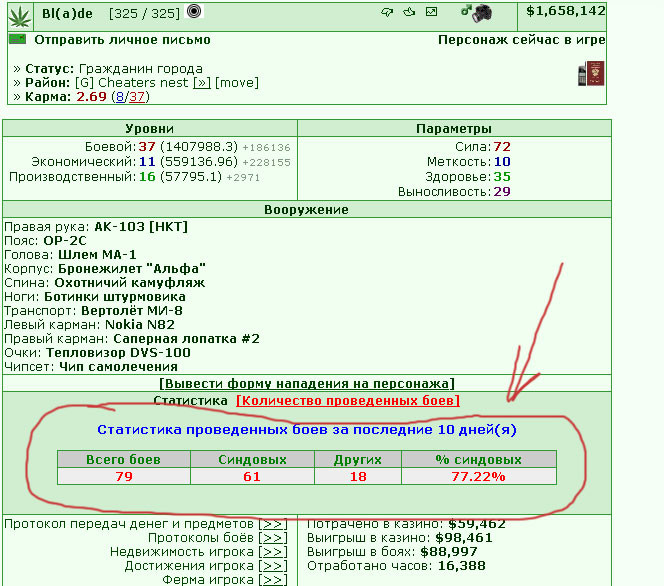
Task: Click Вывести форму нападения на персонажа link
Action: (x=307, y=384)
